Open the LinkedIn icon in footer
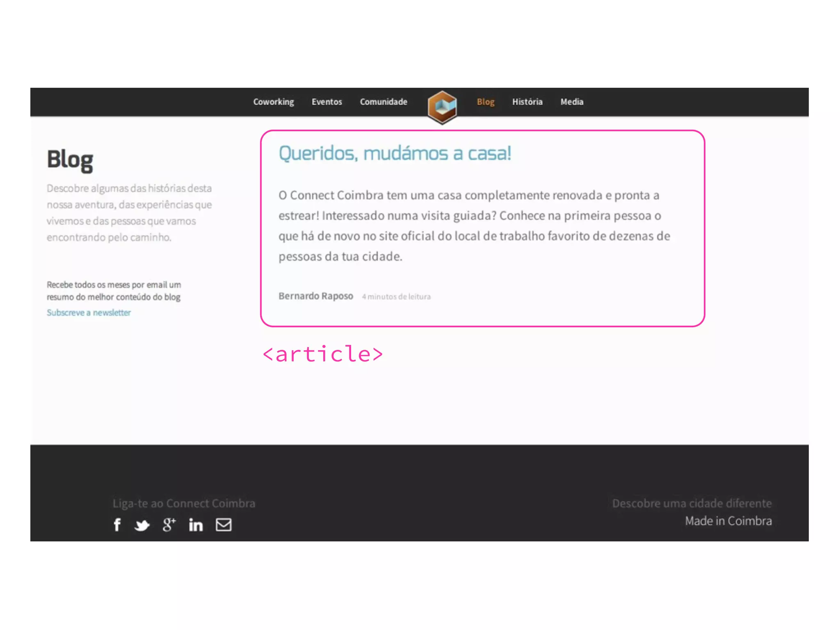This screenshot has height=630, width=840. point(196,525)
